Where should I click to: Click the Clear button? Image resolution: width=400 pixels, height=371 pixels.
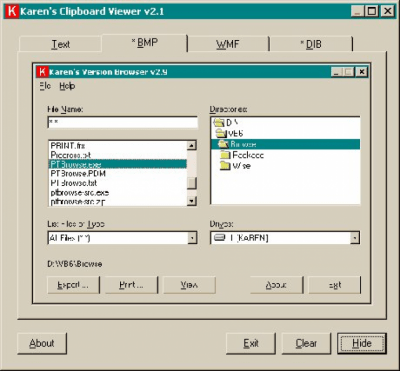306,343
